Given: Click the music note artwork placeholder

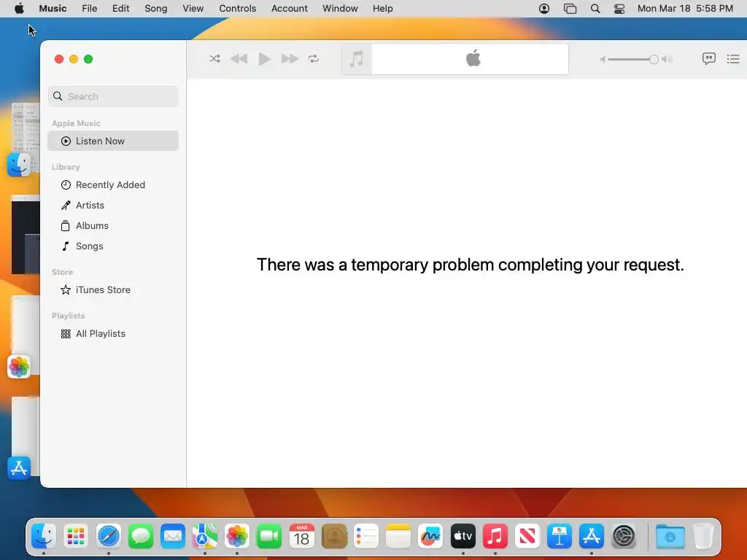Looking at the screenshot, I should 356,59.
